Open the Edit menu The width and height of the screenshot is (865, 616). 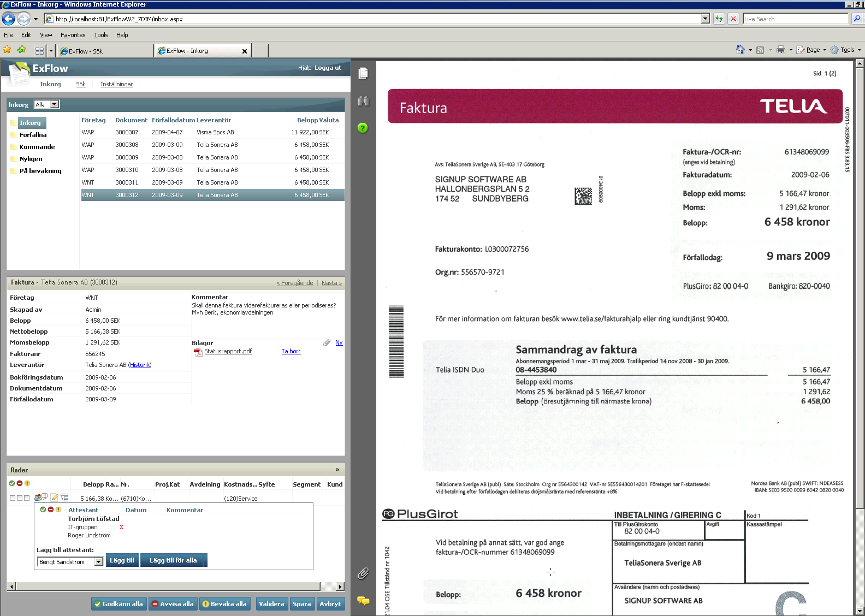(26, 35)
